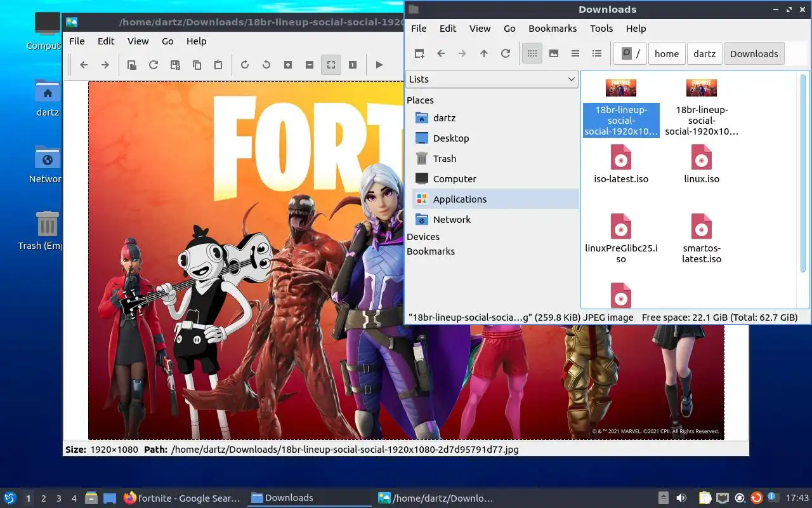
Task: Click the open file icon in image viewer
Action: pos(132,65)
